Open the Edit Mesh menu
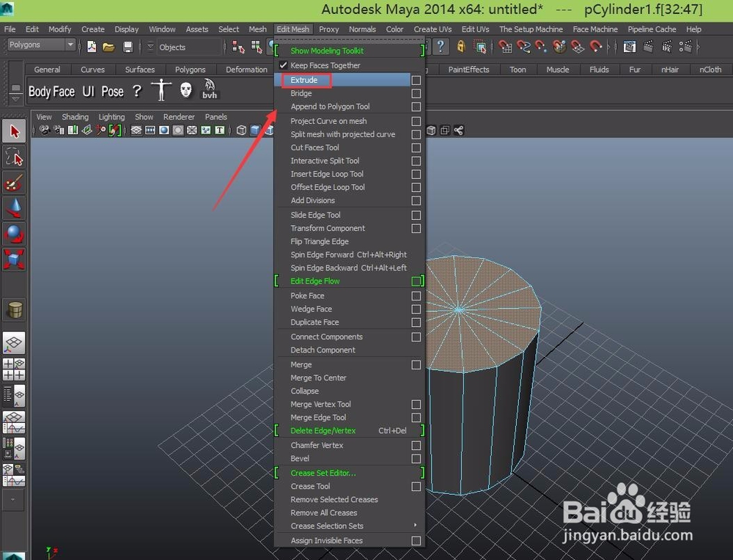 (x=292, y=29)
